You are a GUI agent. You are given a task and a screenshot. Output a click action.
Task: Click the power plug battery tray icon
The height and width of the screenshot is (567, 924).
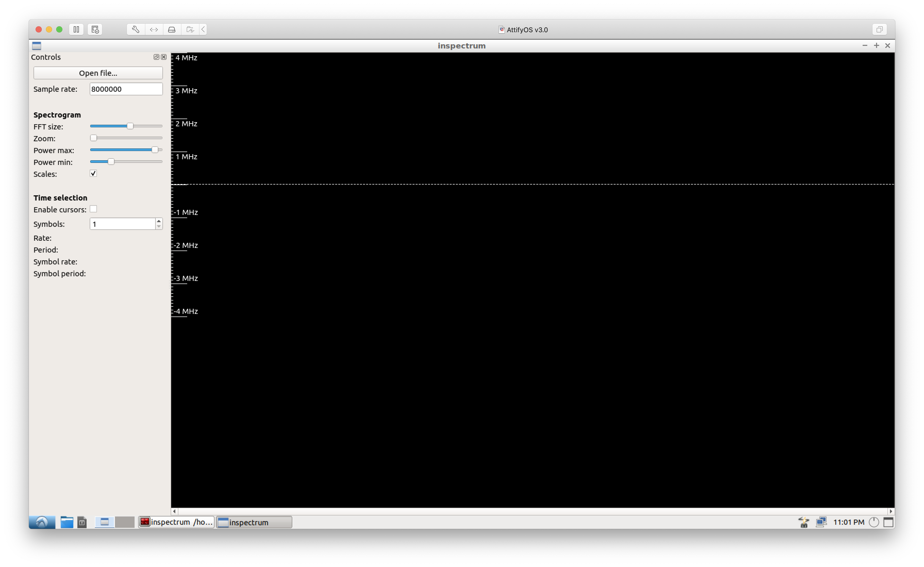point(803,522)
